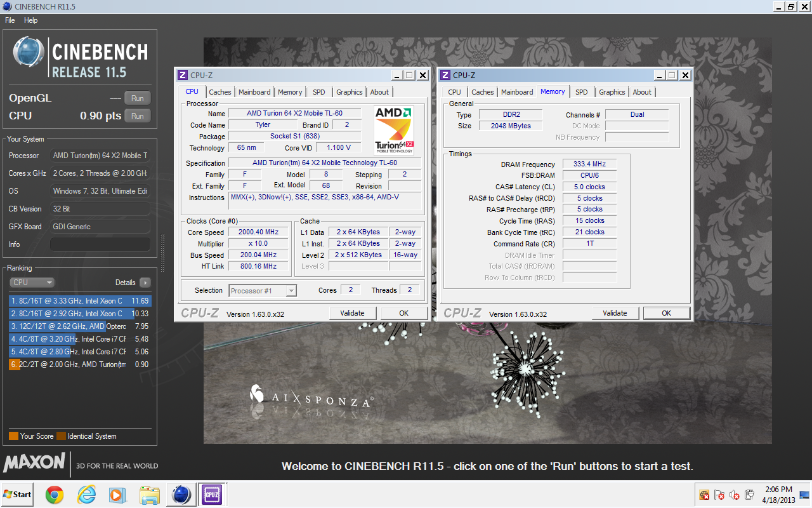Switch to SPD tab in left CPU-Z window
The width and height of the screenshot is (812, 508).
point(319,92)
